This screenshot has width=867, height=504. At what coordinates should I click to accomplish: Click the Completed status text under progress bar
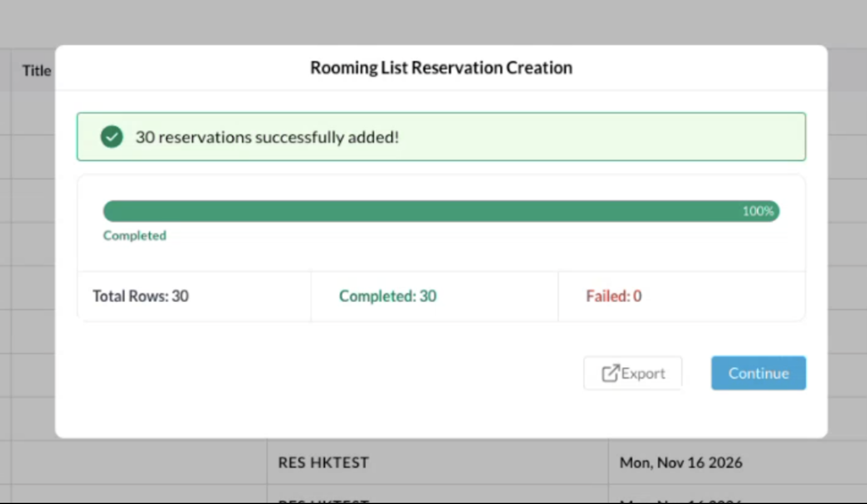coord(135,236)
